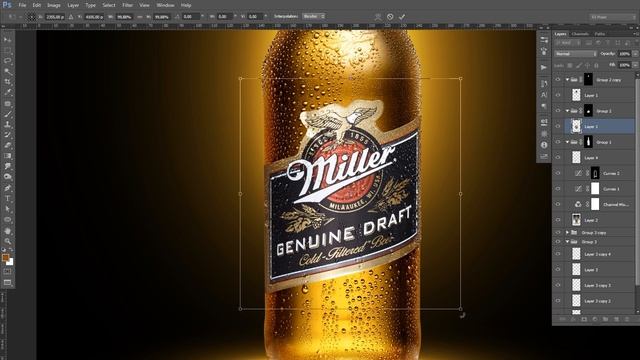Viewport: 640px width, 360px height.
Task: Select the Pen tool
Action: [7, 188]
